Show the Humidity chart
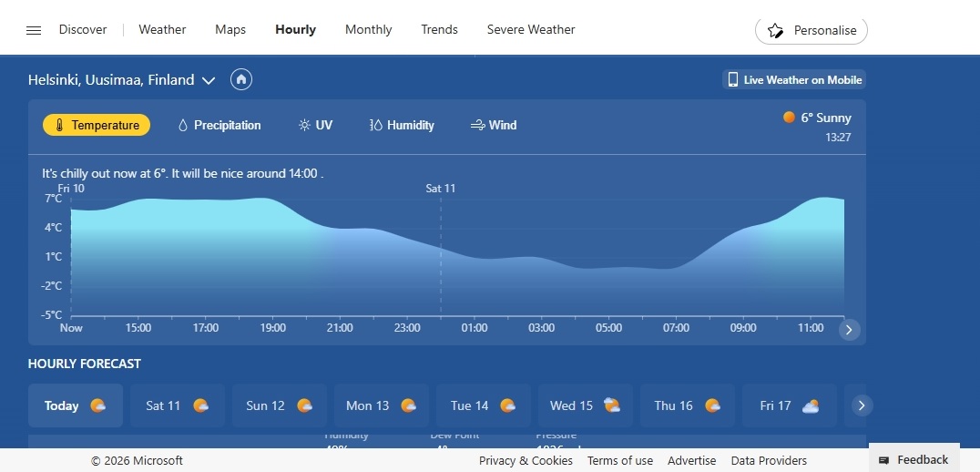980x472 pixels. 402,125
